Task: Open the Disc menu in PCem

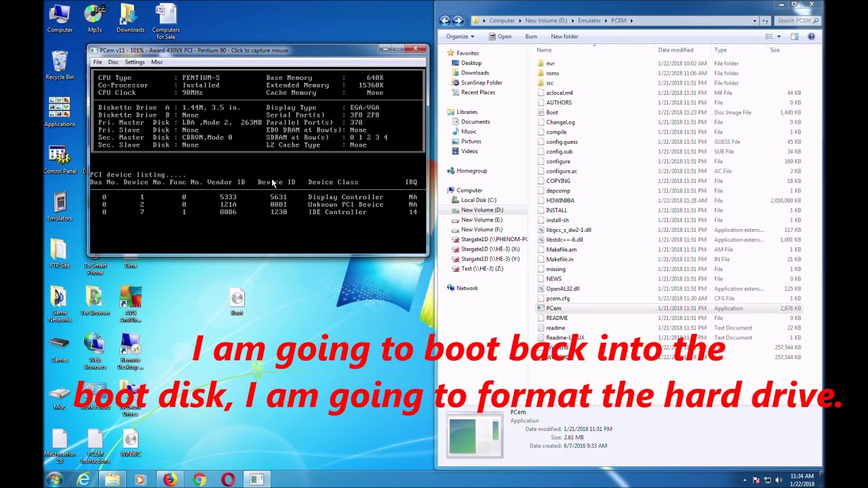Action: 113,62
